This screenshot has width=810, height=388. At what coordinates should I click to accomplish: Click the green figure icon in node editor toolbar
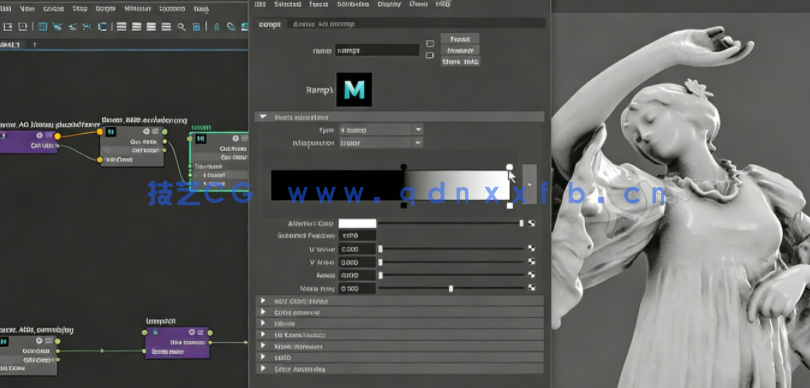[x=216, y=27]
